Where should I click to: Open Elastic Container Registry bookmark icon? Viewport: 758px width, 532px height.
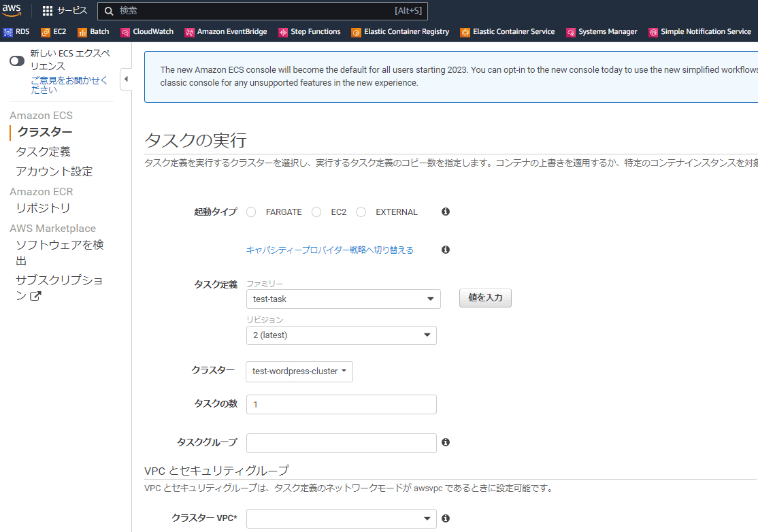(357, 32)
